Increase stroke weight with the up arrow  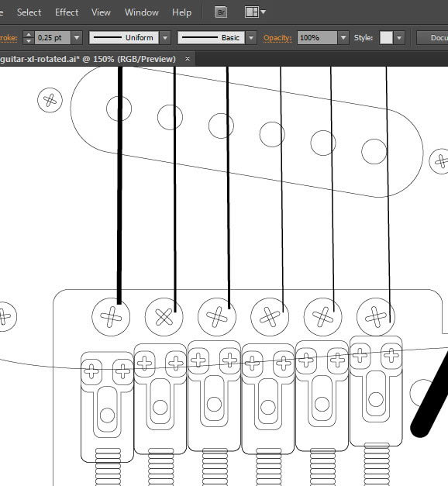point(29,34)
